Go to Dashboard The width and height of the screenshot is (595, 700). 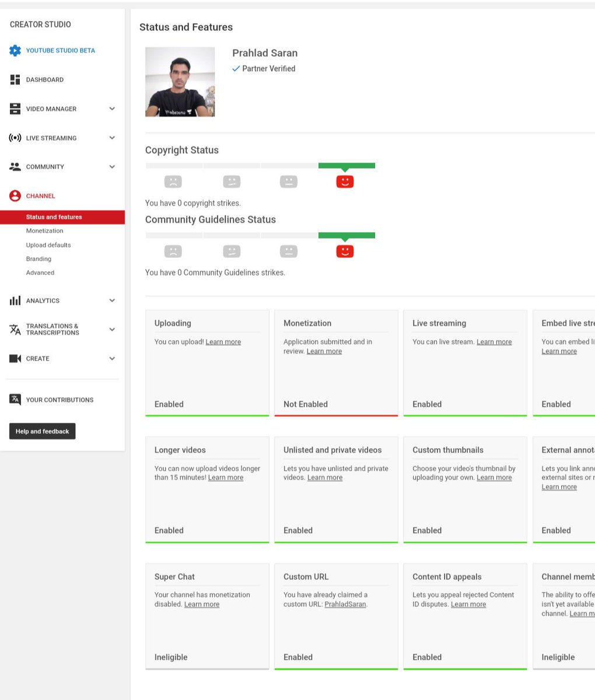point(45,80)
